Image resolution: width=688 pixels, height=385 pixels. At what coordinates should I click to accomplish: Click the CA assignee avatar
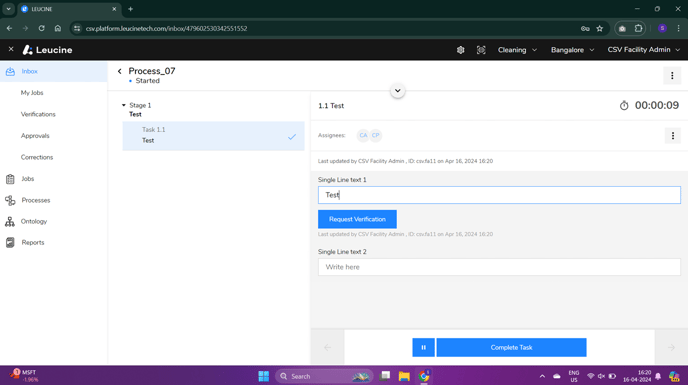click(x=363, y=136)
